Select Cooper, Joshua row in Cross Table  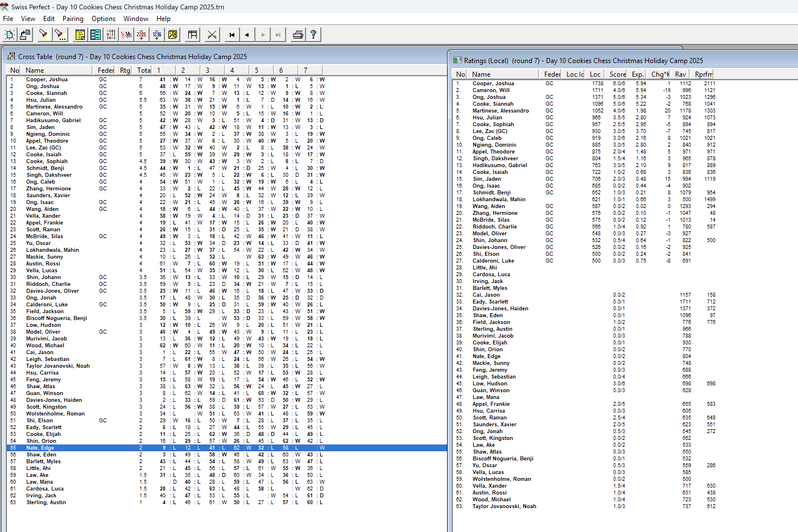(x=226, y=80)
